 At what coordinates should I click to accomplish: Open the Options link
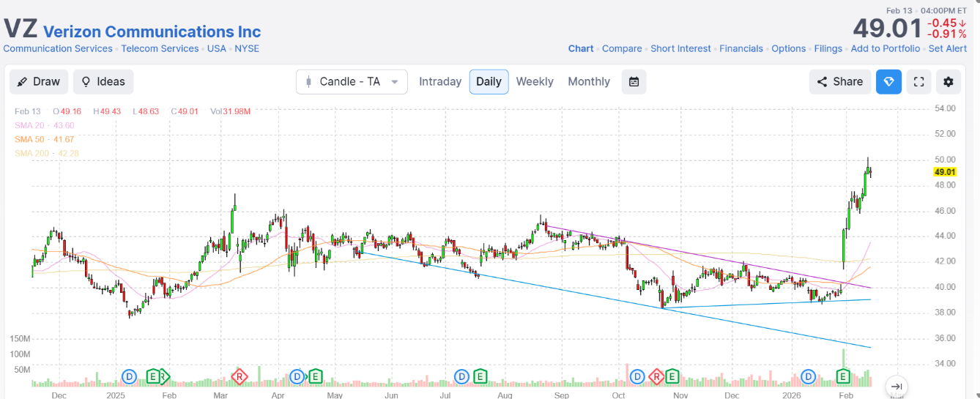(x=789, y=48)
